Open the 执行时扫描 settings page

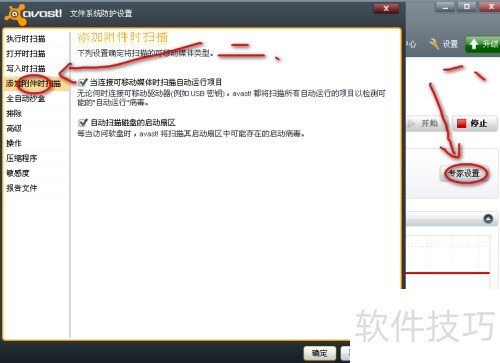click(26, 39)
